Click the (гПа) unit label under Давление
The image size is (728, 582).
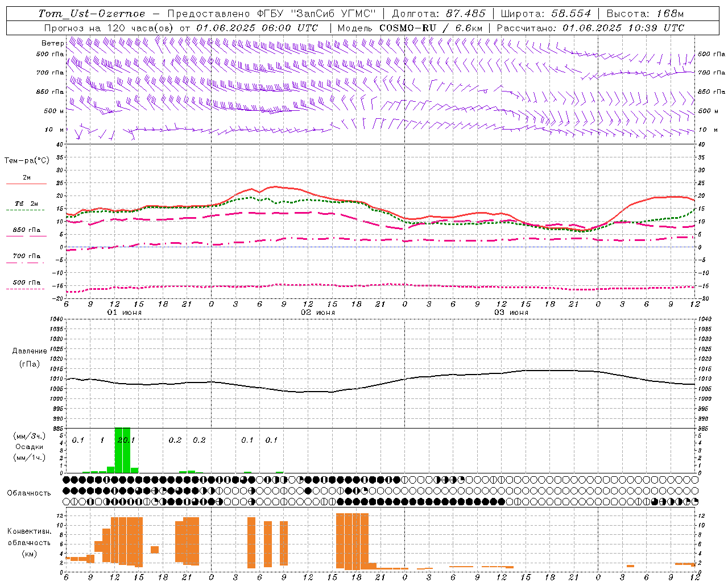coord(29,364)
